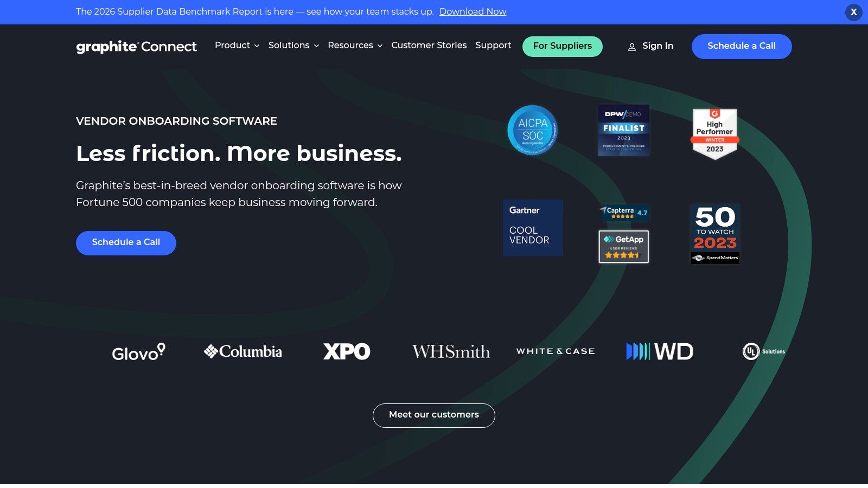Click the XPO customer logo
The image size is (868, 488).
point(347,352)
